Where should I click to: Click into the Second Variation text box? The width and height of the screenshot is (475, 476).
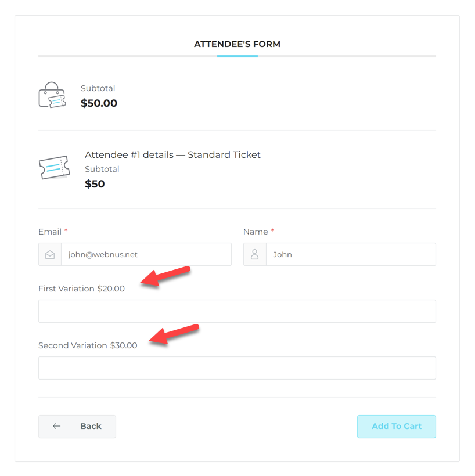pyautogui.click(x=237, y=368)
